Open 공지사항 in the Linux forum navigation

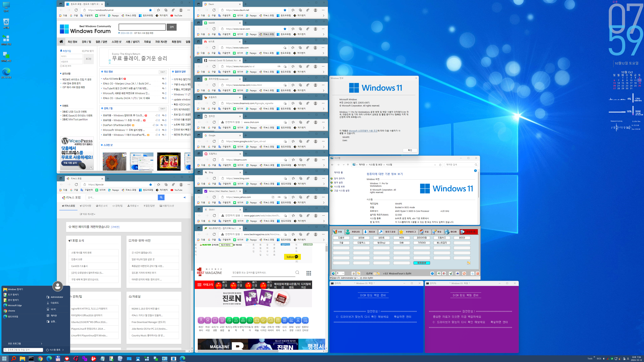(86, 206)
